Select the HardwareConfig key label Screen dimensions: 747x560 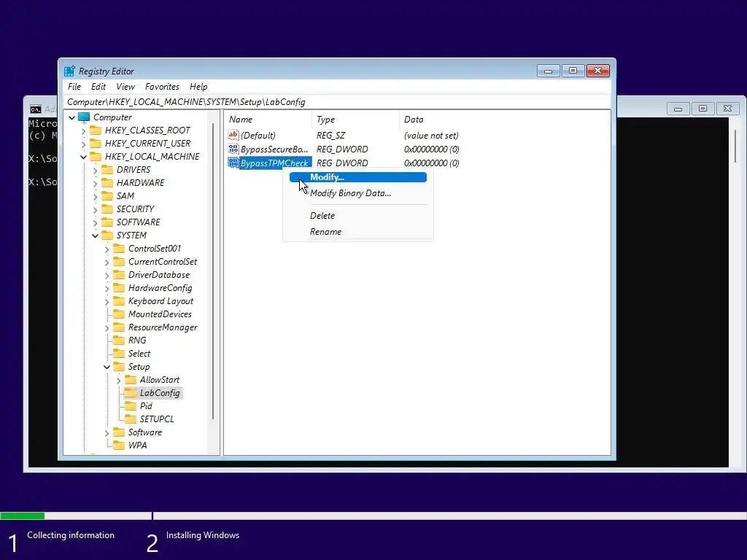click(160, 288)
